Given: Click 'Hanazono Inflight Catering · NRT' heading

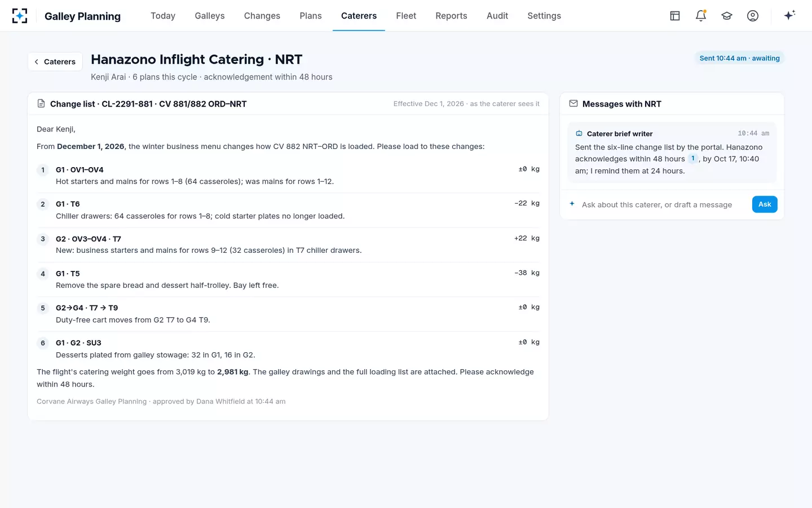Looking at the screenshot, I should 197,59.
